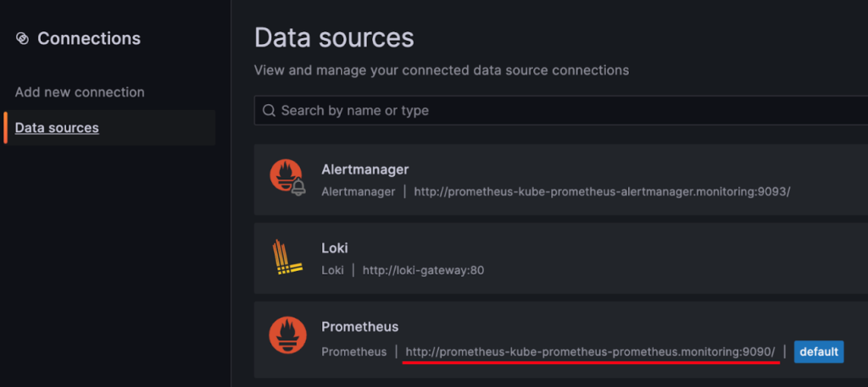868x387 pixels.
Task: Open Add new connection in sidebar
Action: 80,92
